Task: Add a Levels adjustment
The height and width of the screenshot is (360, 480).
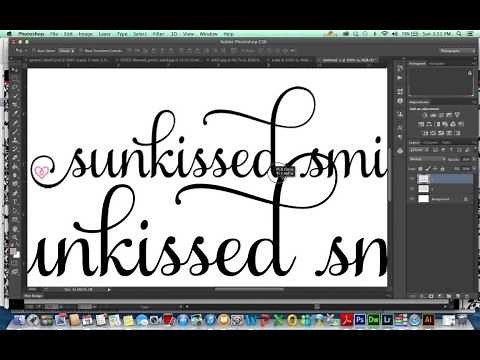Action: coord(433,115)
